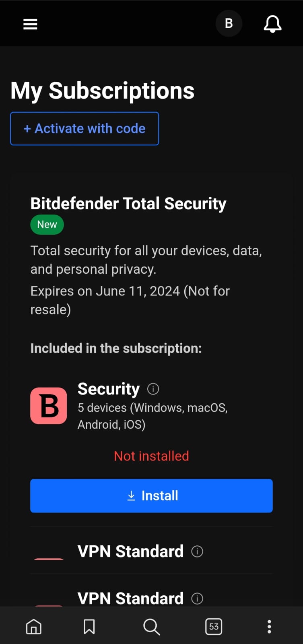Open the tab switcher showing 53
Screen dimensions: 303x644
click(214, 627)
